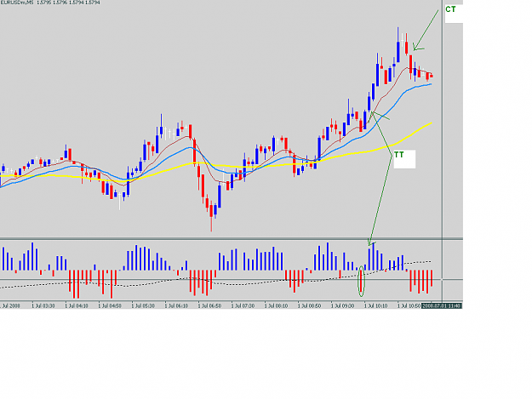The image size is (532, 399).
Task: Click the highlighted 2008.07.01 11:40 crosshair time
Action: coord(442,305)
